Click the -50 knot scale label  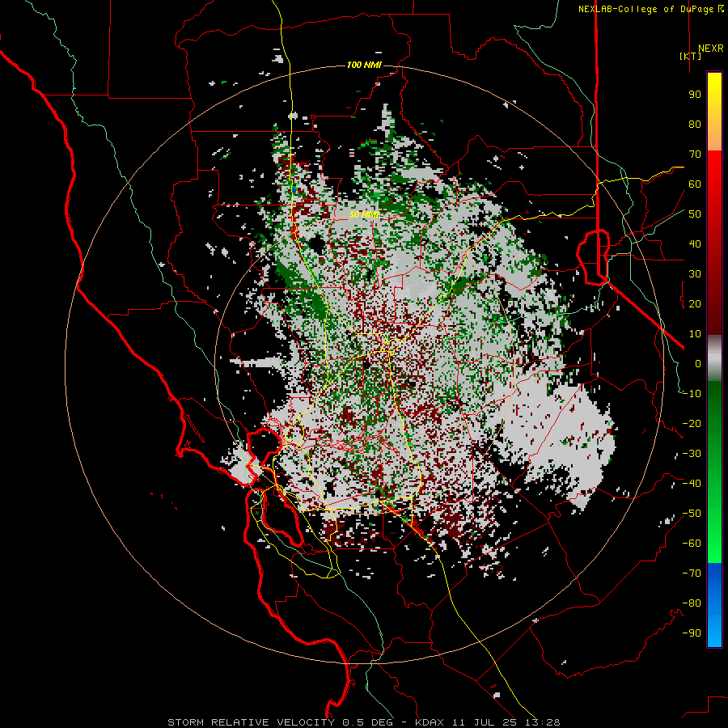click(692, 514)
